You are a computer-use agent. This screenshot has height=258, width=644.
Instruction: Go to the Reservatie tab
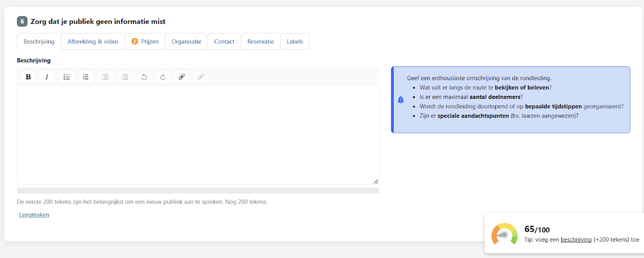coord(260,41)
